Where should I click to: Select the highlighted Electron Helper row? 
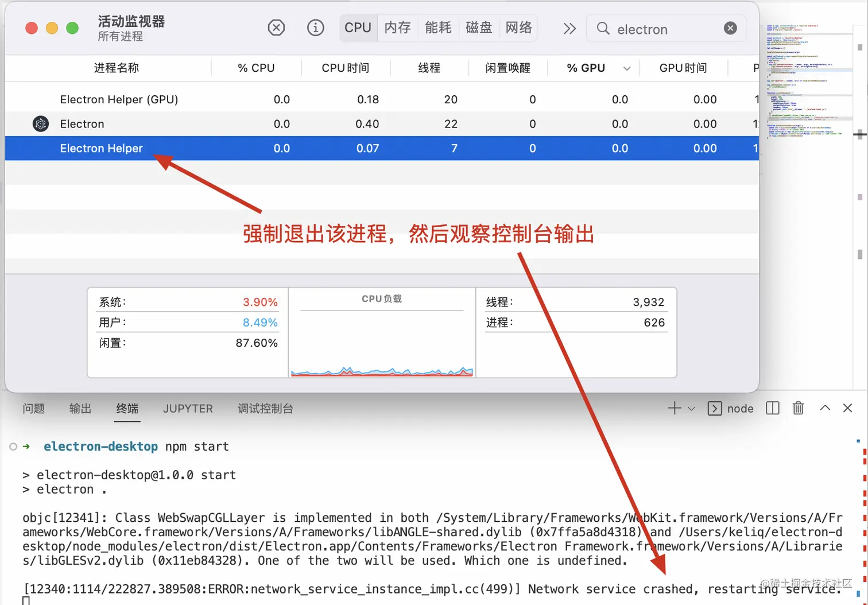[x=382, y=148]
